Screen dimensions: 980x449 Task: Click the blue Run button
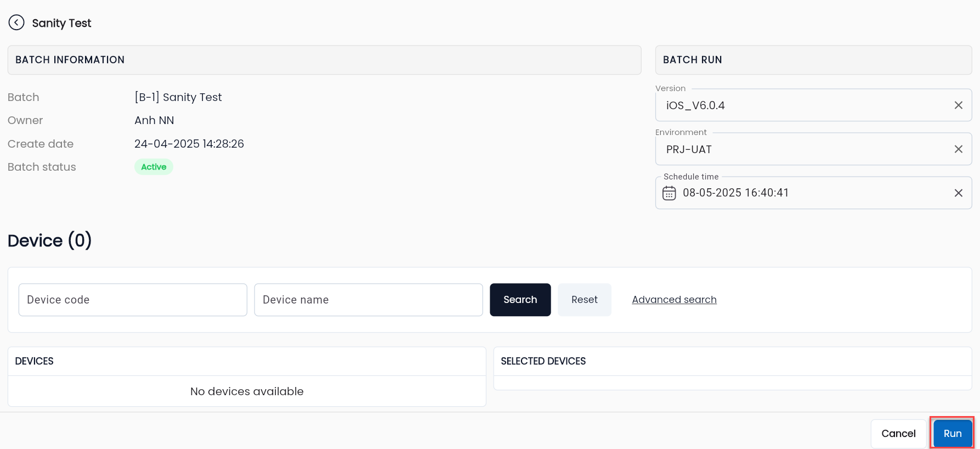coord(953,434)
